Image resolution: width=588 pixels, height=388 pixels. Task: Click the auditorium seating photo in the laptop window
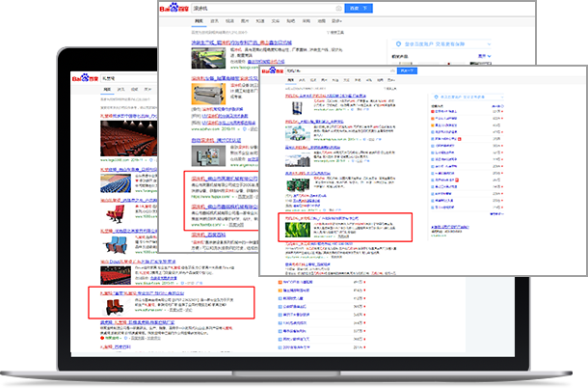[127, 143]
